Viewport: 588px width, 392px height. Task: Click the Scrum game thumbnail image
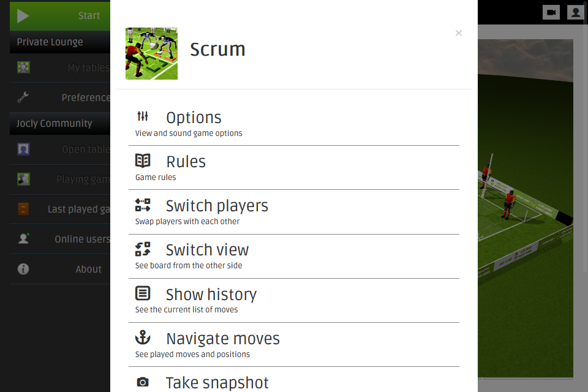[151, 53]
